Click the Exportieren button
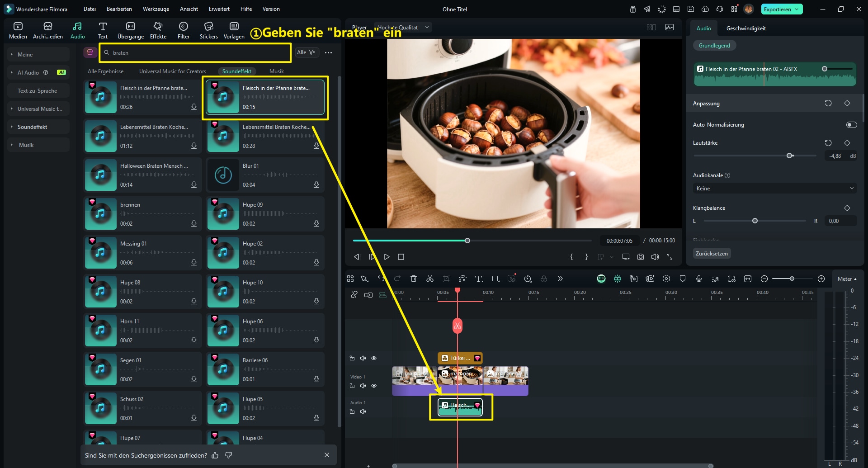 [x=781, y=9]
